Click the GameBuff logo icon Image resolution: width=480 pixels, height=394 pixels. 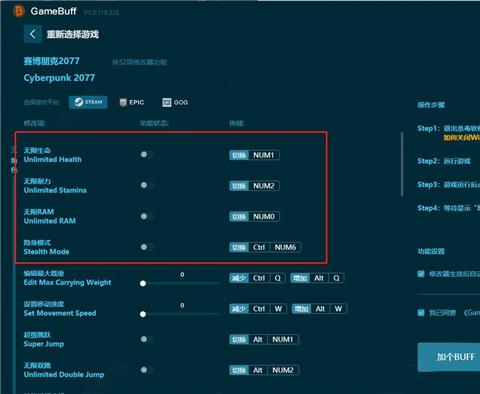point(19,11)
